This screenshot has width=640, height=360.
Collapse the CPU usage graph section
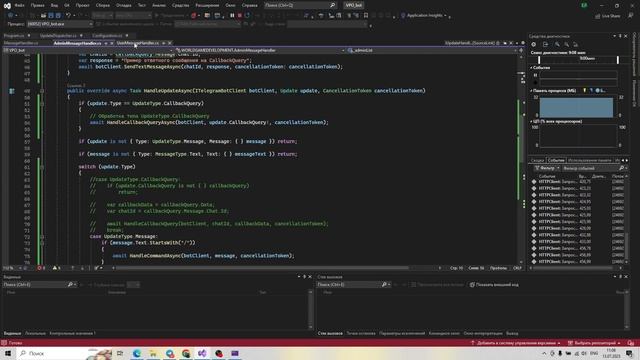pyautogui.click(x=531, y=121)
